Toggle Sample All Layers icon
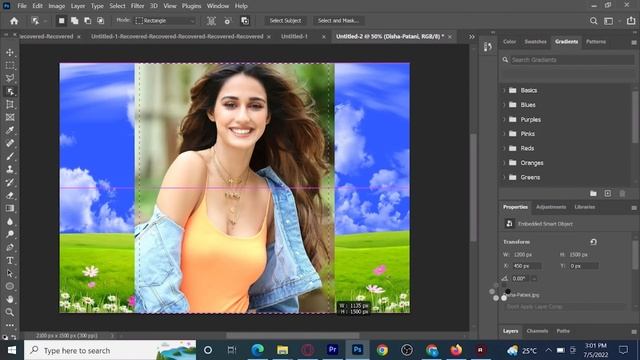 tap(211, 21)
